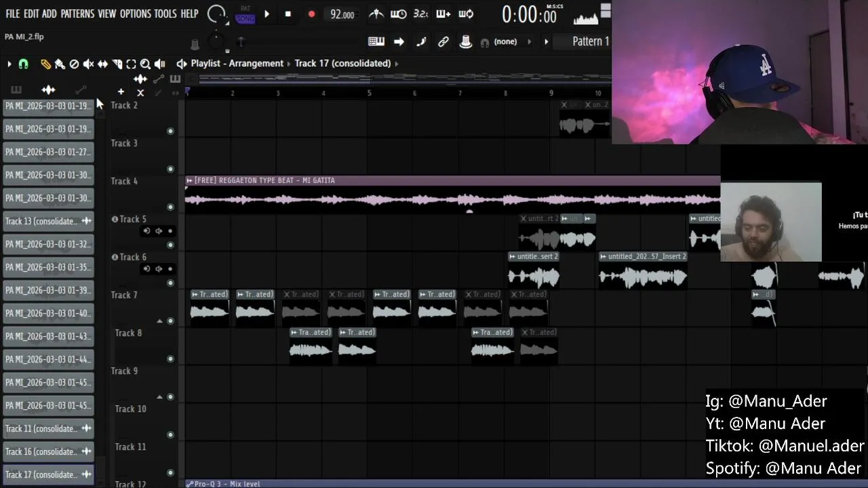Mute Track 2 using its green dot
The image size is (868, 488).
(x=170, y=131)
